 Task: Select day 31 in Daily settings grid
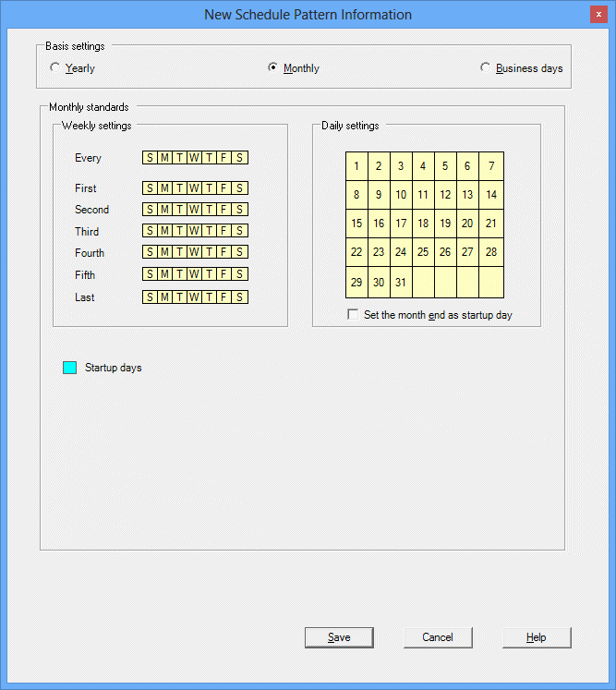coord(401,283)
